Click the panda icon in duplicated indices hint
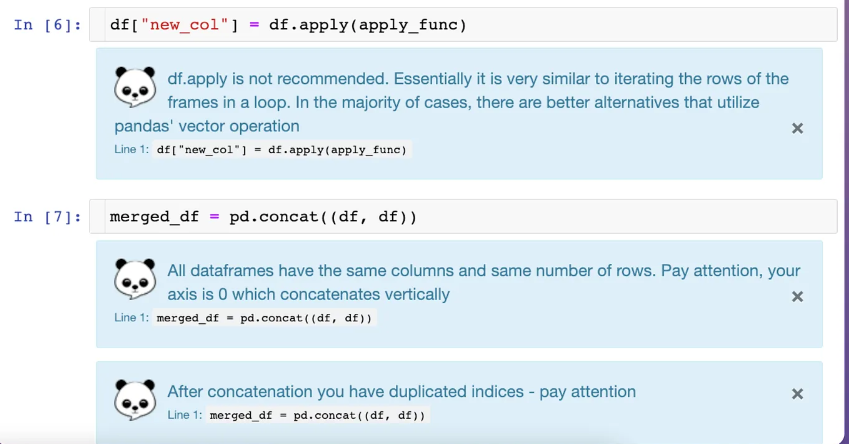The image size is (849, 444). pyautogui.click(x=135, y=400)
